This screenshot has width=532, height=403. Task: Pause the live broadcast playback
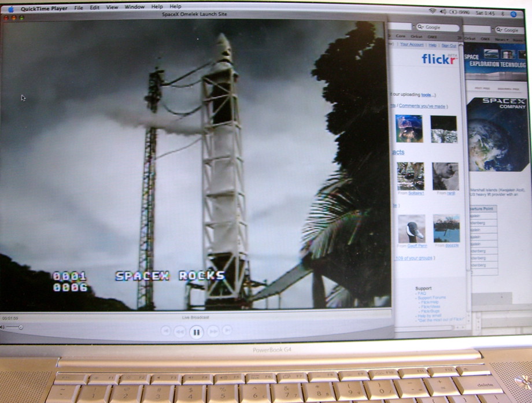tap(196, 332)
